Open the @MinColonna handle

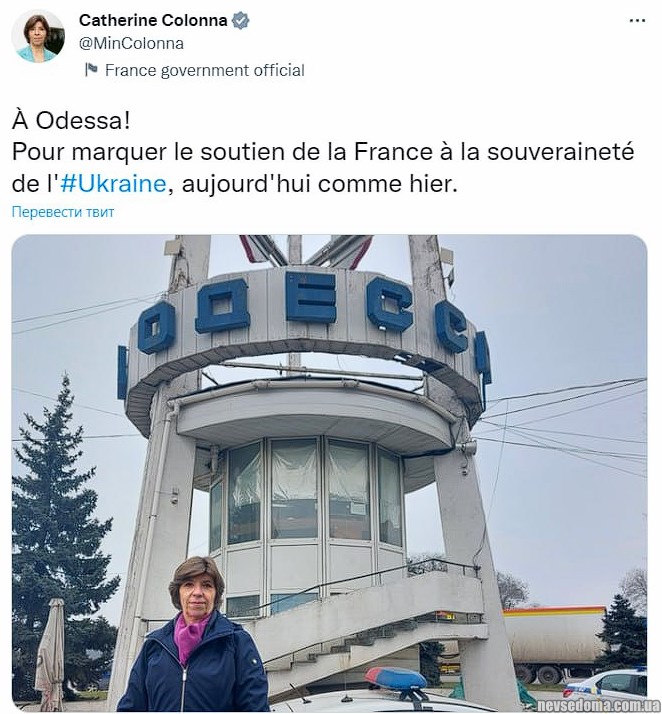click(131, 44)
